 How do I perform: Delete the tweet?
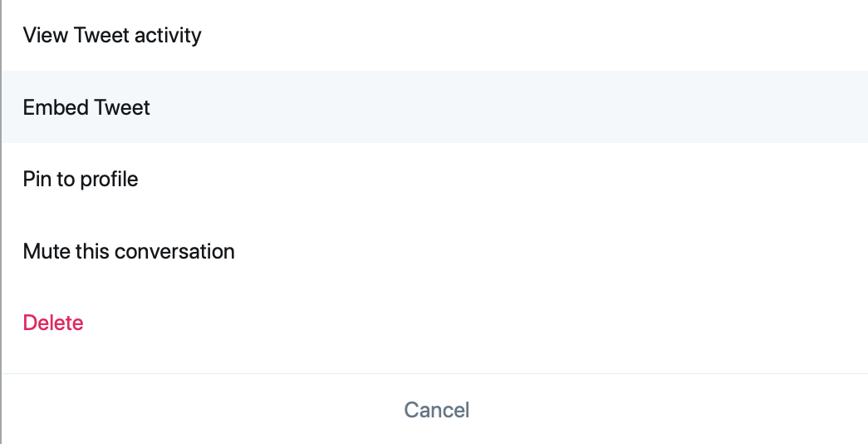(53, 323)
